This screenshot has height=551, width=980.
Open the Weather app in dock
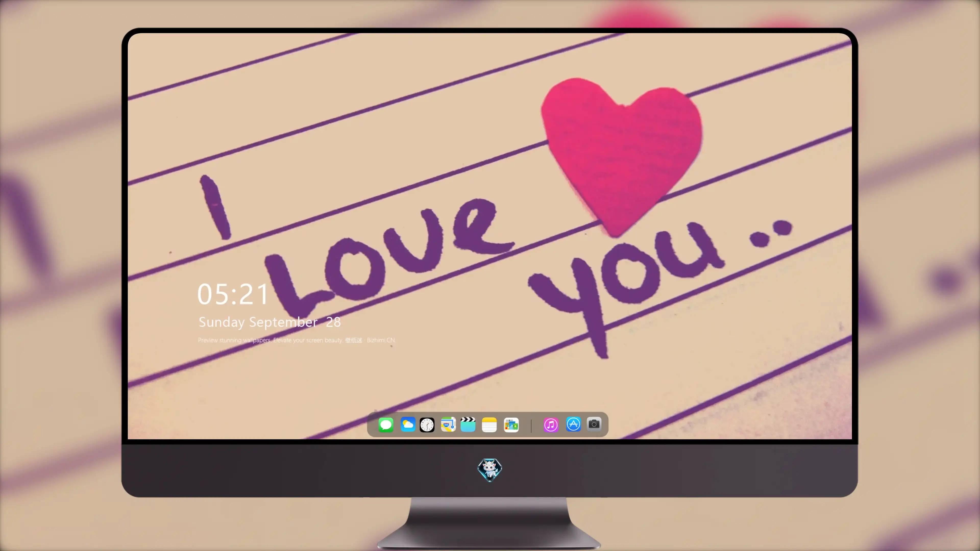408,425
